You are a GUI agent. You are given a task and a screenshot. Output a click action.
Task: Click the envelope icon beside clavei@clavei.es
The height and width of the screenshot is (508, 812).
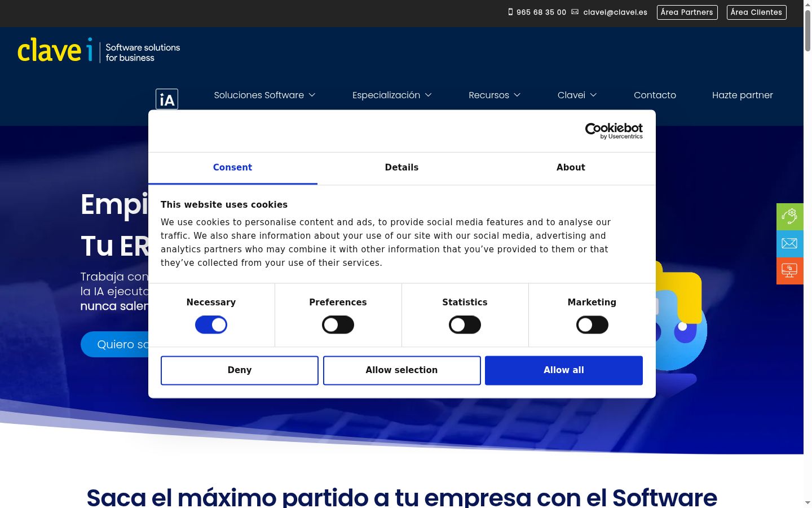pos(575,12)
